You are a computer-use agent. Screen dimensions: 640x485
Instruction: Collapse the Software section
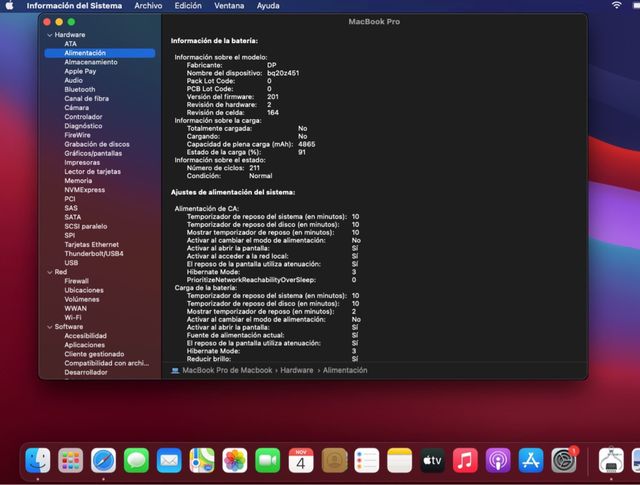click(x=50, y=327)
